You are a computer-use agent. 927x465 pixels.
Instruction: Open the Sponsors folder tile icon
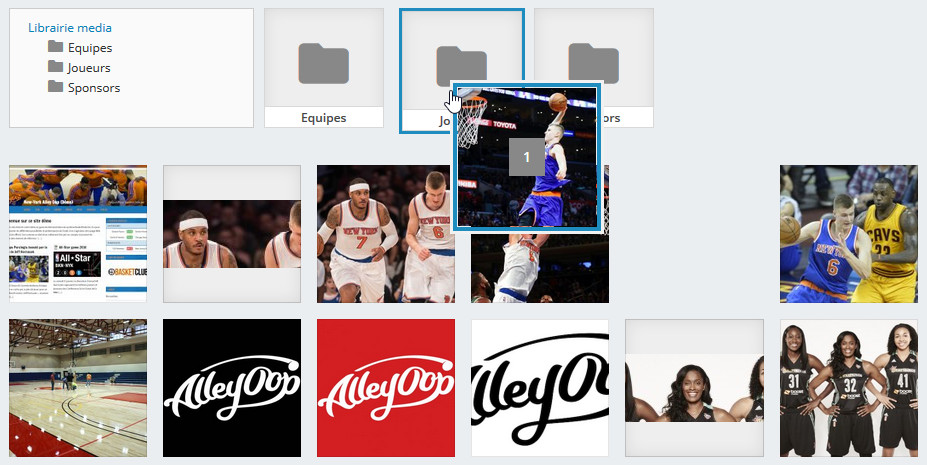(x=594, y=63)
